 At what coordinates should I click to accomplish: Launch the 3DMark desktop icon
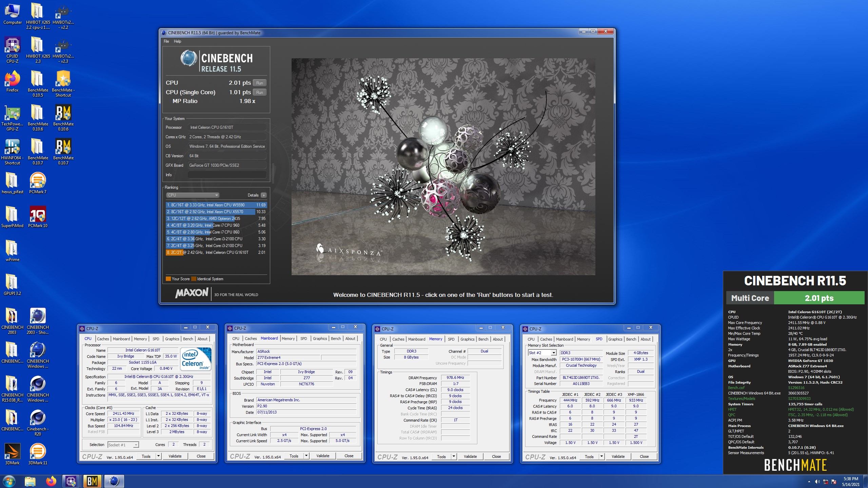(x=12, y=454)
